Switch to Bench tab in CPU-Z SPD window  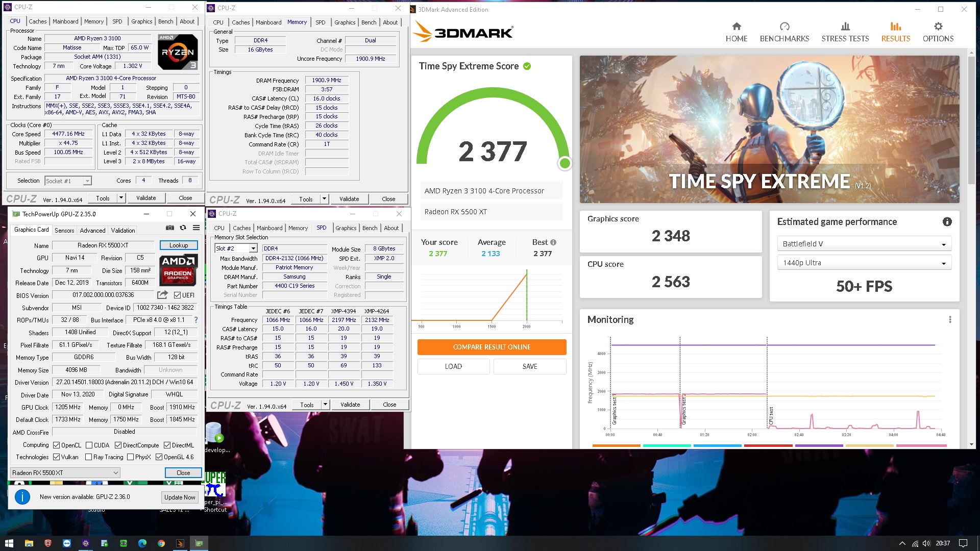coord(370,228)
